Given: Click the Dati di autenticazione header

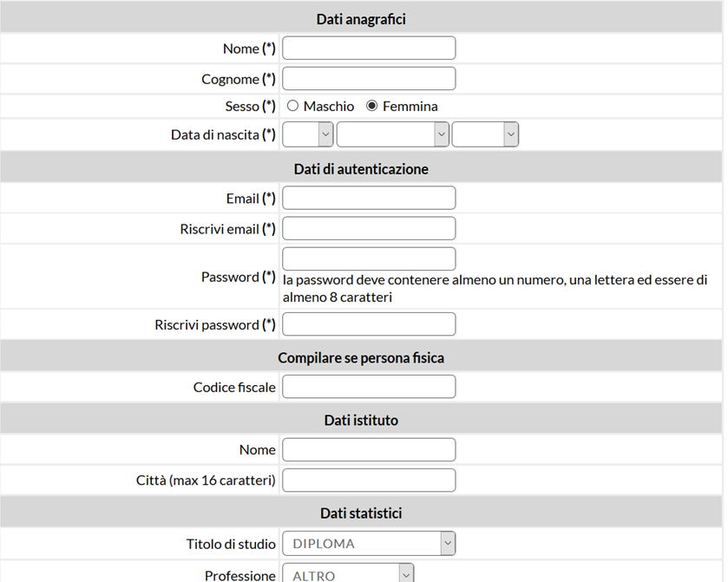Looking at the screenshot, I should [x=361, y=169].
